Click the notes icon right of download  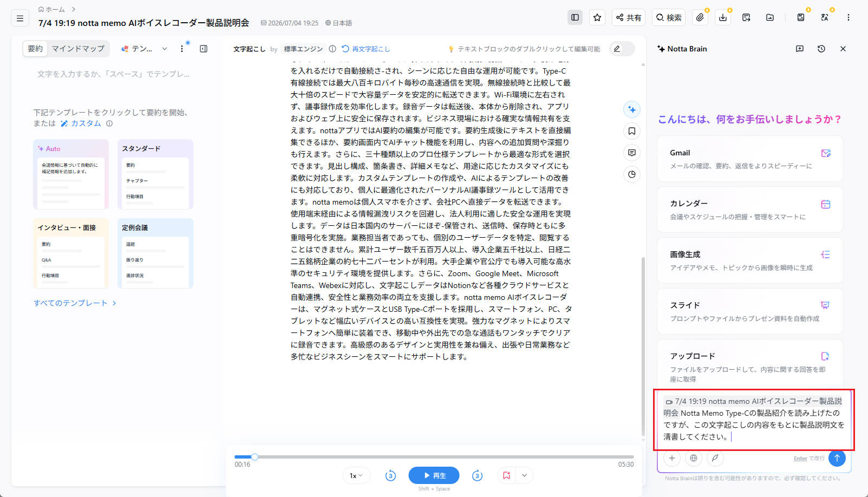coord(746,17)
